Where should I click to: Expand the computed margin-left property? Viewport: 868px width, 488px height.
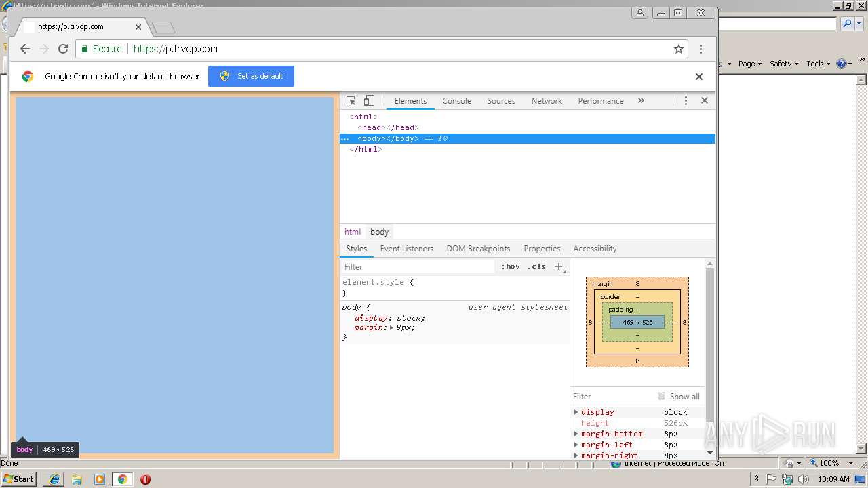576,445
